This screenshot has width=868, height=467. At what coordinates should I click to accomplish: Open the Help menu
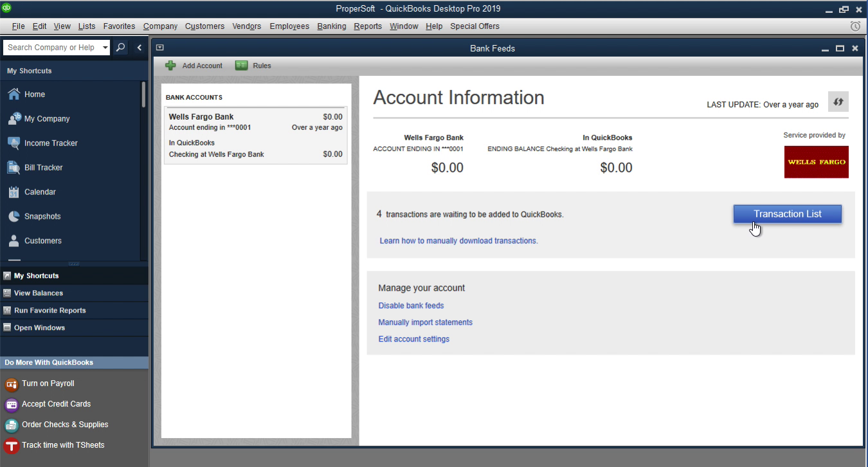pyautogui.click(x=434, y=26)
